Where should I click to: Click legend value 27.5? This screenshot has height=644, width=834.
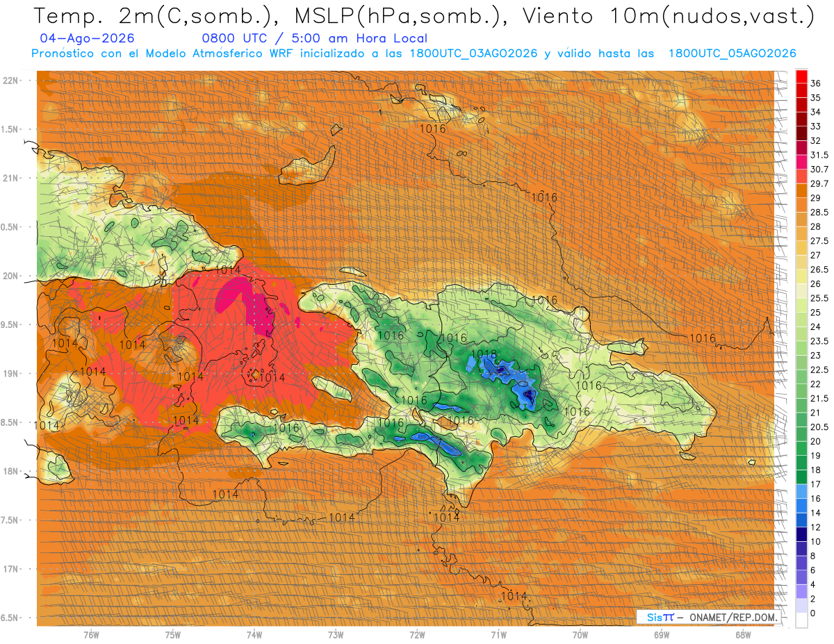pyautogui.click(x=819, y=241)
